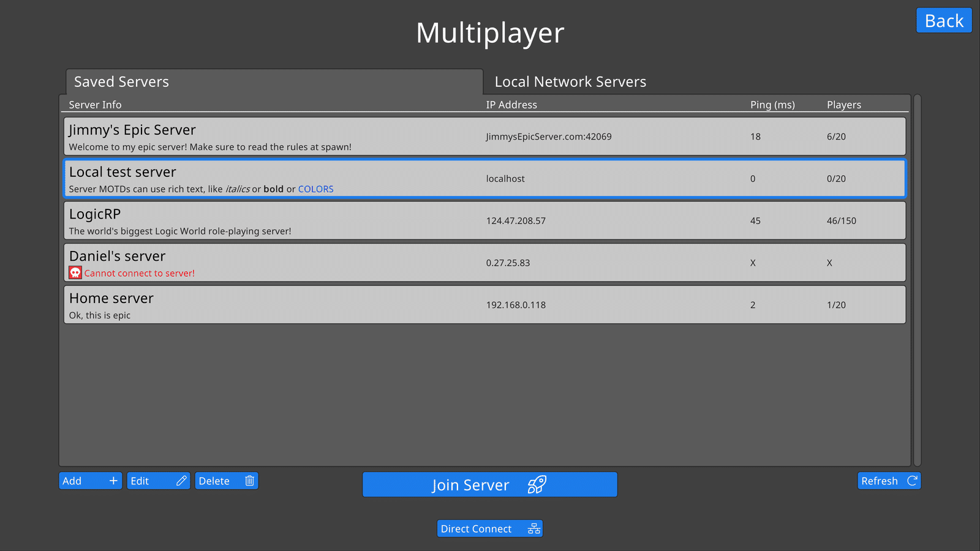
Task: Click player count 6/20
Action: click(836, 137)
